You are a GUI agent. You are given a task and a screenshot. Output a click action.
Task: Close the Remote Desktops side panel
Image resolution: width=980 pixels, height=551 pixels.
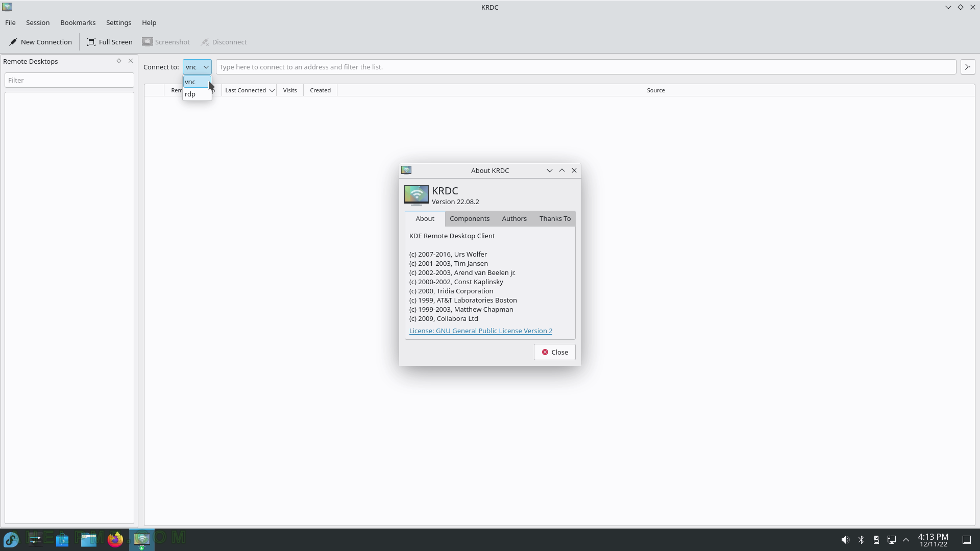tap(131, 61)
